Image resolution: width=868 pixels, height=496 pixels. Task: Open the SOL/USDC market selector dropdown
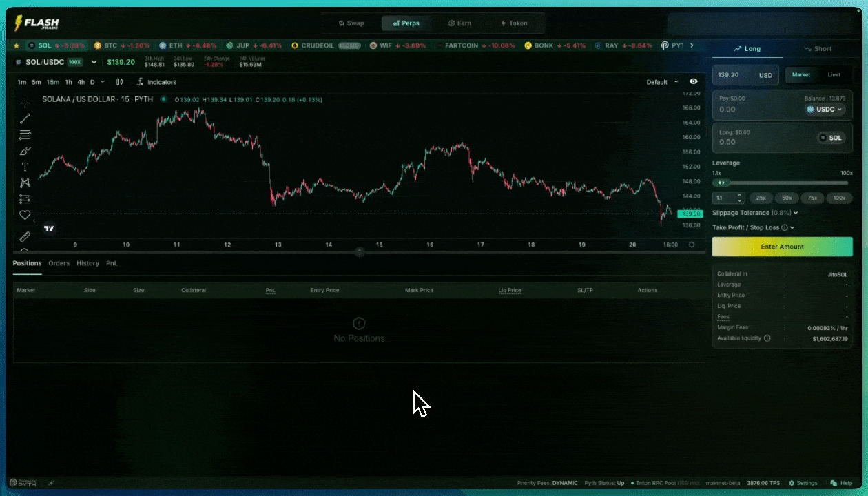coord(94,62)
